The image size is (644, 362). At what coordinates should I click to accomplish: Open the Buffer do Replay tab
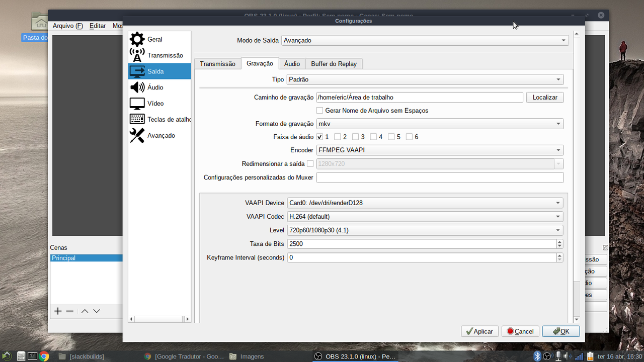pos(334,64)
